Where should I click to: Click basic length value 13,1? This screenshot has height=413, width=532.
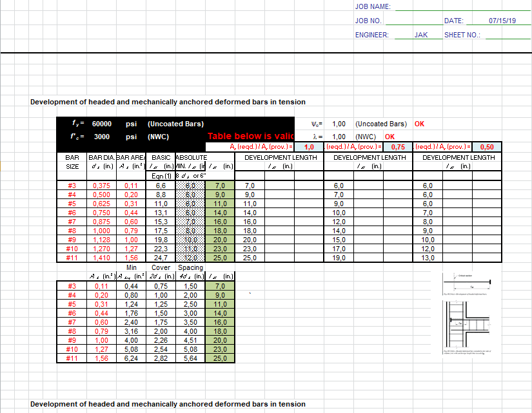[161, 213]
